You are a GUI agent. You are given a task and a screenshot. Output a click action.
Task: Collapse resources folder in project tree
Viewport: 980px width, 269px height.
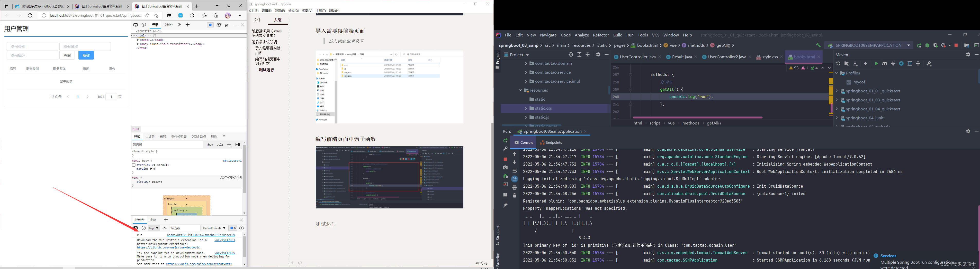(x=520, y=90)
